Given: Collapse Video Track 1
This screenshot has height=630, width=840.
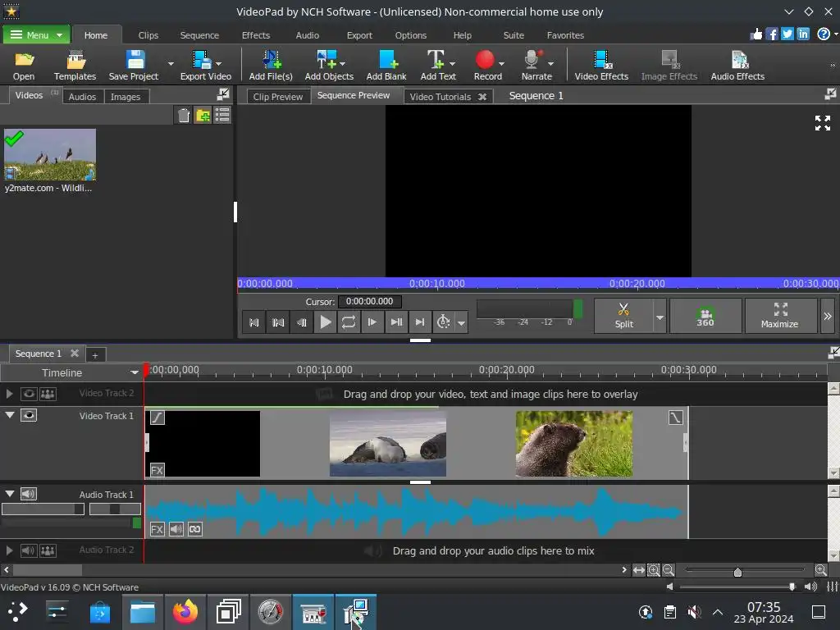Looking at the screenshot, I should tap(10, 414).
